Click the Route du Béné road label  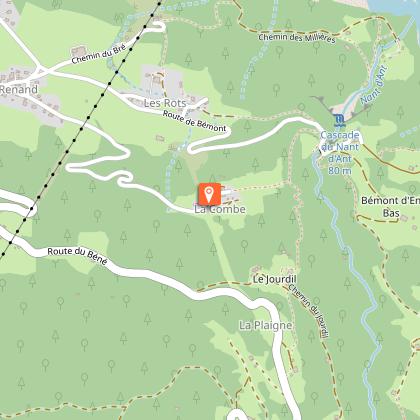[x=77, y=255]
